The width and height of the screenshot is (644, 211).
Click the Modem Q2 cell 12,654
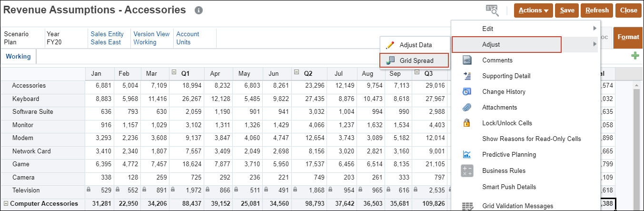[x=309, y=138]
